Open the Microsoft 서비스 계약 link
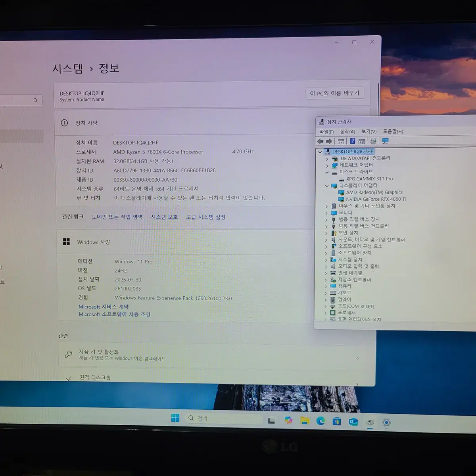 coord(104,306)
